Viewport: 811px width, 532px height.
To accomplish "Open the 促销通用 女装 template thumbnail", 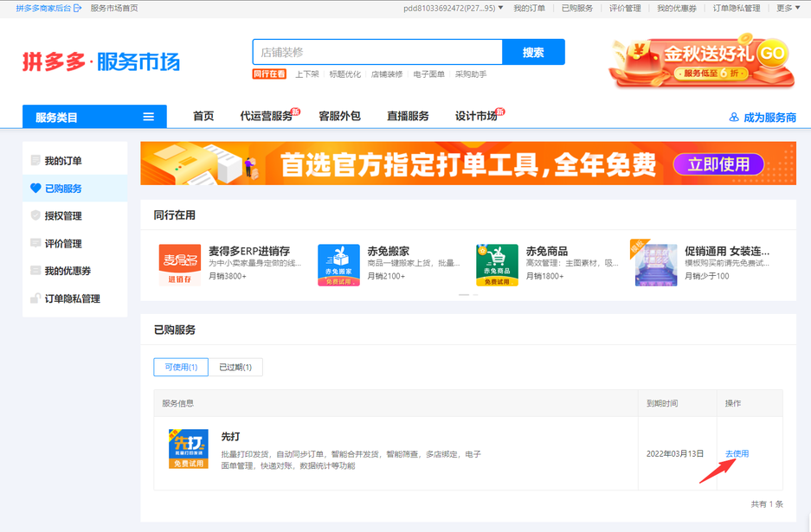I will 655,265.
